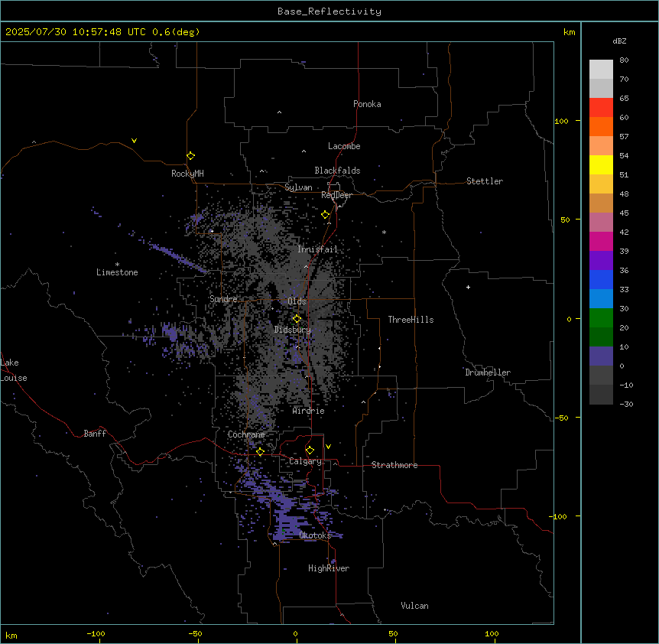Select the Cochrane label
Image resolution: width=659 pixels, height=644 pixels.
246,434
